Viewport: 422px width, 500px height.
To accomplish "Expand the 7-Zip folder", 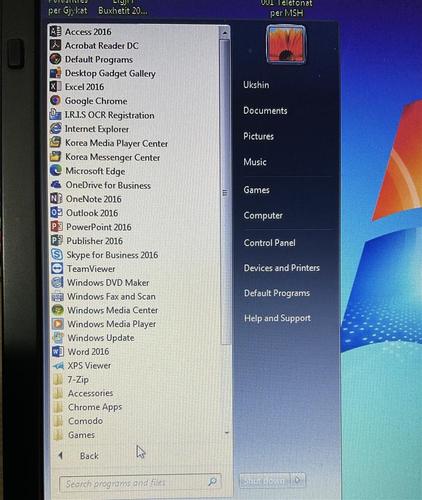I will click(x=71, y=379).
